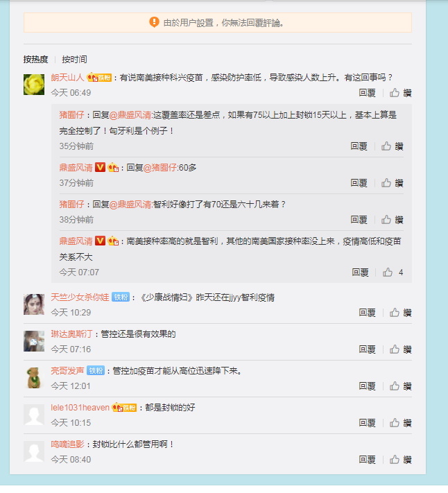This screenshot has width=448, height=493.
Task: Open 琳达奥斯汀's profile name link
Action: [71, 334]
